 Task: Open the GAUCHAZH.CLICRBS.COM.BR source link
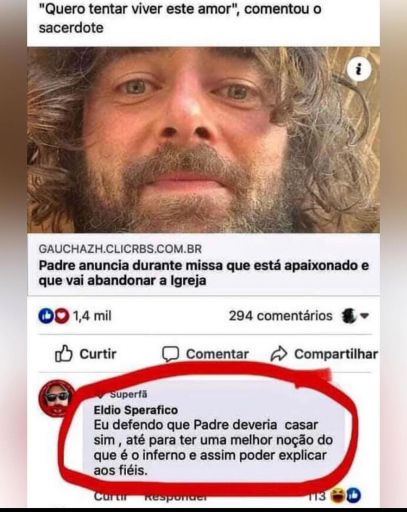[120, 249]
